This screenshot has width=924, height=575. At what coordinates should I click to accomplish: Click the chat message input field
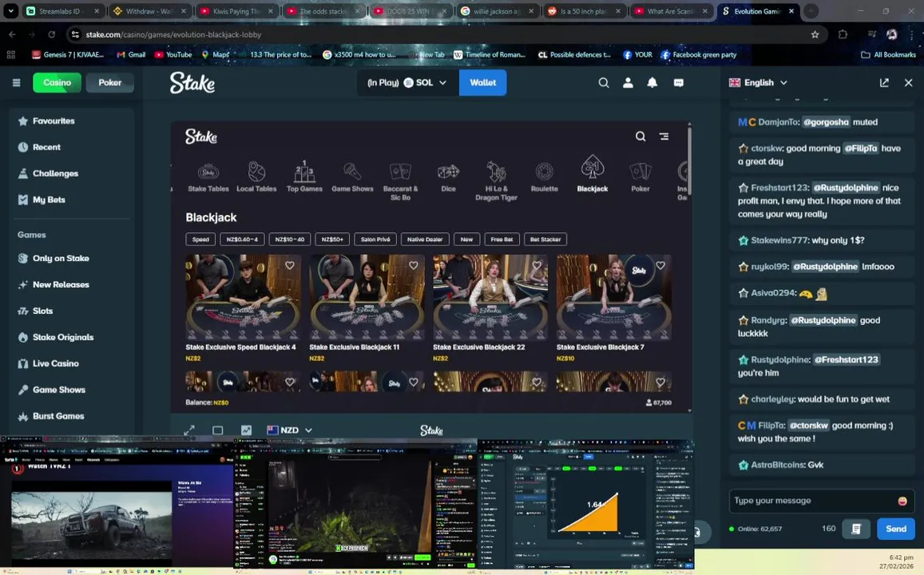click(x=822, y=501)
